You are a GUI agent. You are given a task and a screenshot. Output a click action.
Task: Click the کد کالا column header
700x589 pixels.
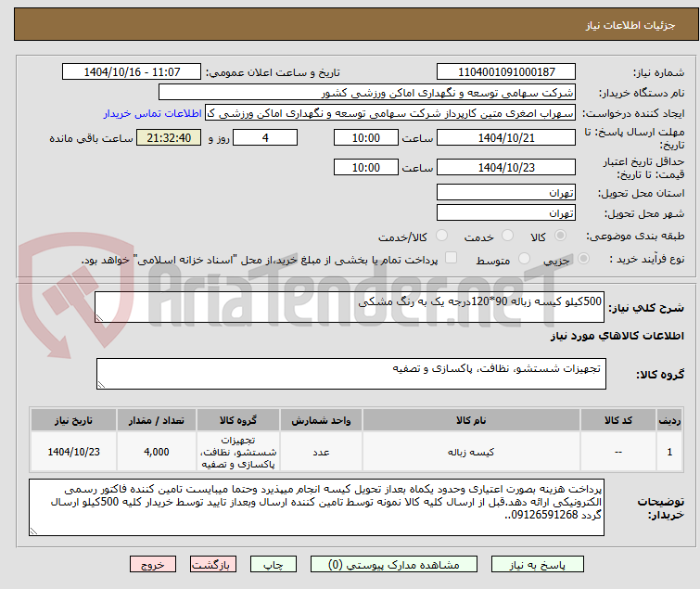pos(617,420)
